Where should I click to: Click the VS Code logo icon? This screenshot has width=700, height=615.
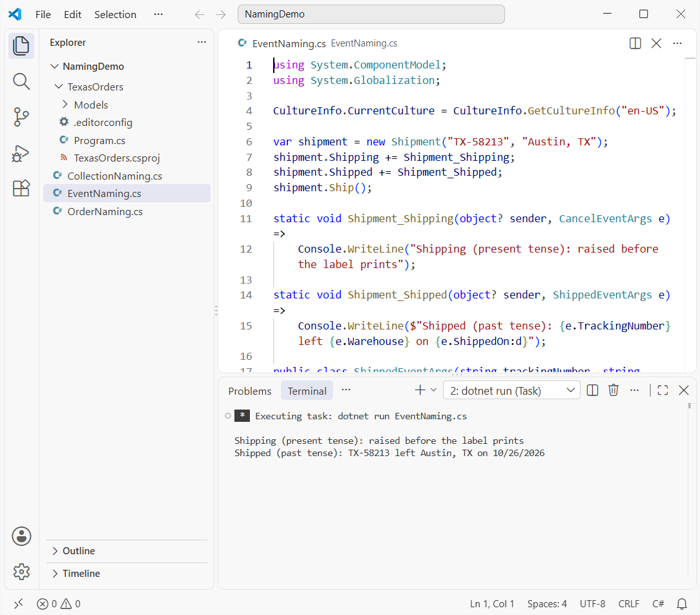pos(15,14)
